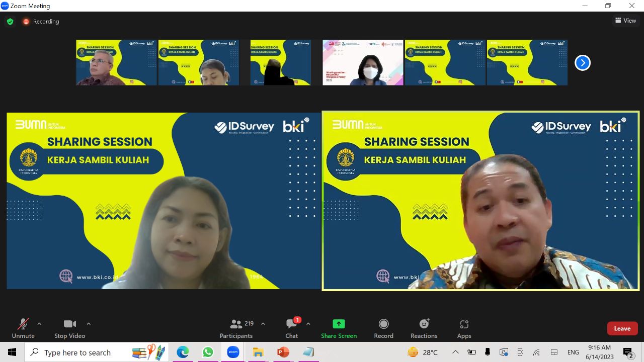Expand video options arrow beside Stop Video

click(89, 324)
